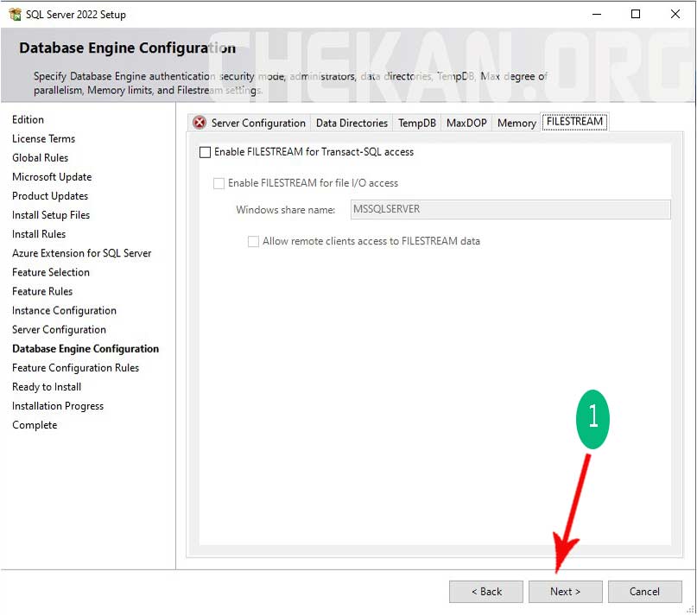This screenshot has width=697, height=616.
Task: Click Azure Extension for SQL Server step
Action: (82, 253)
